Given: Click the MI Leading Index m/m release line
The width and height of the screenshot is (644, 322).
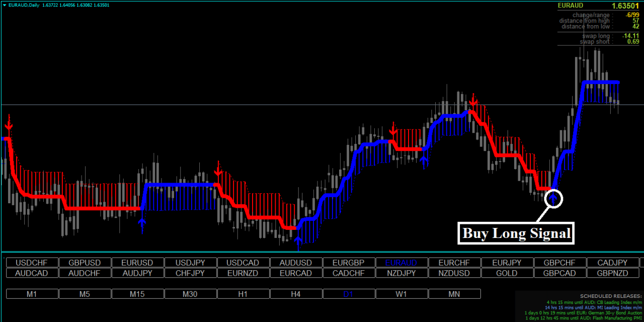Looking at the screenshot, I should 594,307.
